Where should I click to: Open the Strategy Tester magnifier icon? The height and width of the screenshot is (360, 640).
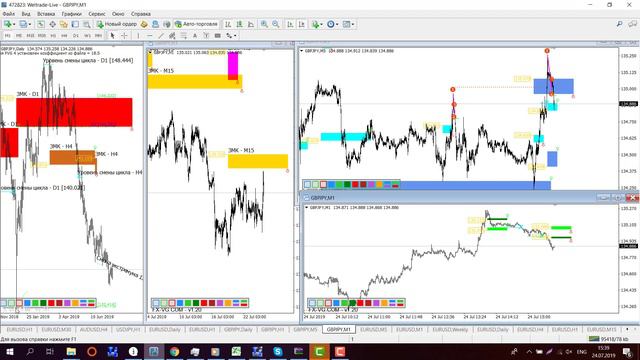point(87,24)
